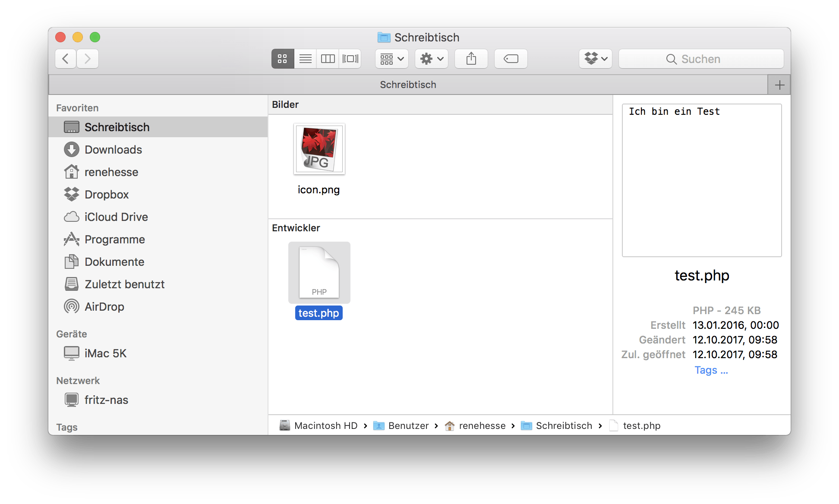Click Macintosh HD in path bar
The width and height of the screenshot is (839, 504).
(319, 425)
